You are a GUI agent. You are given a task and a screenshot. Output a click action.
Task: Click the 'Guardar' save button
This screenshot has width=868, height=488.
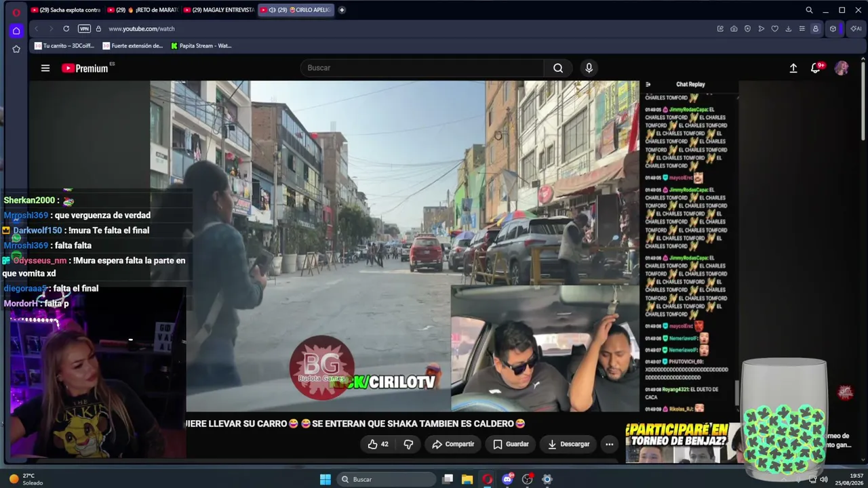pyautogui.click(x=511, y=444)
